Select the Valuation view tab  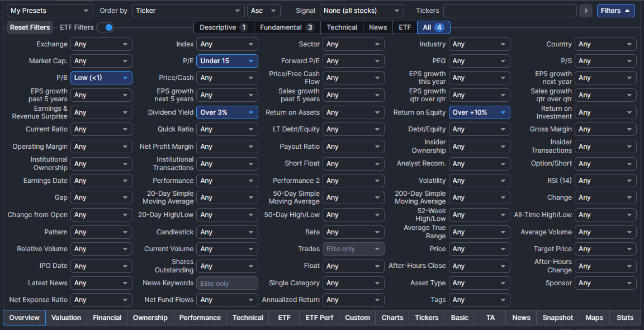tap(66, 318)
